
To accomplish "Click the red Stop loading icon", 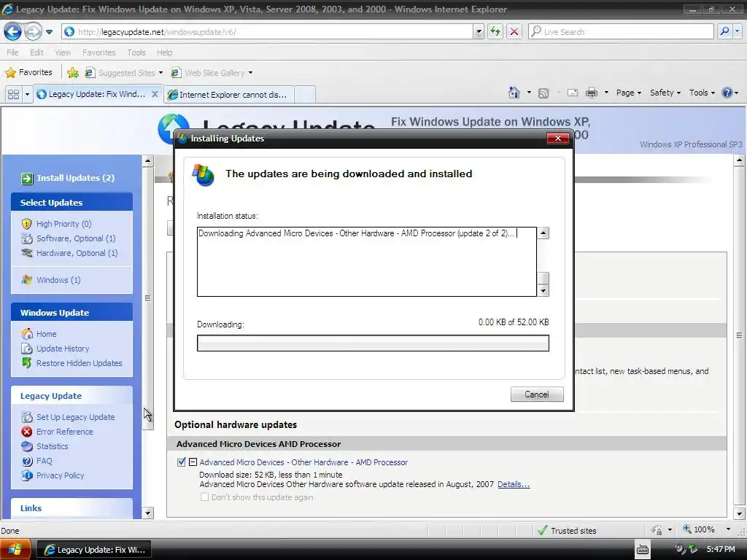I will [514, 32].
